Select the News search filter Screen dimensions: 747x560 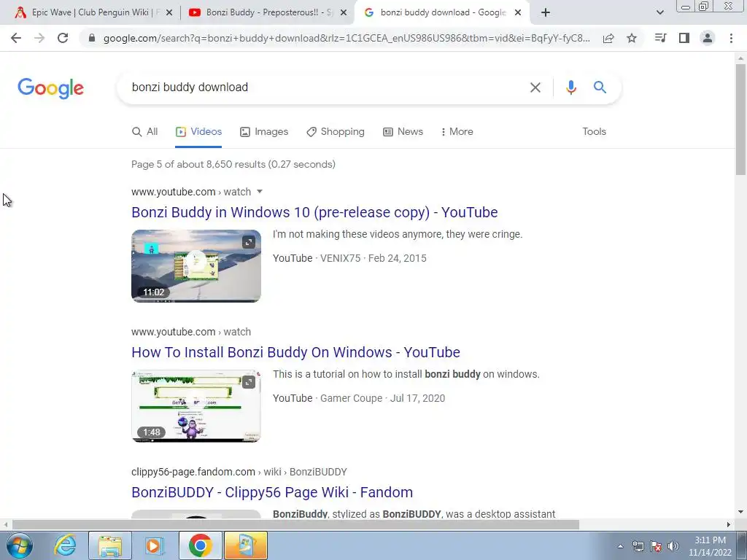tap(403, 131)
